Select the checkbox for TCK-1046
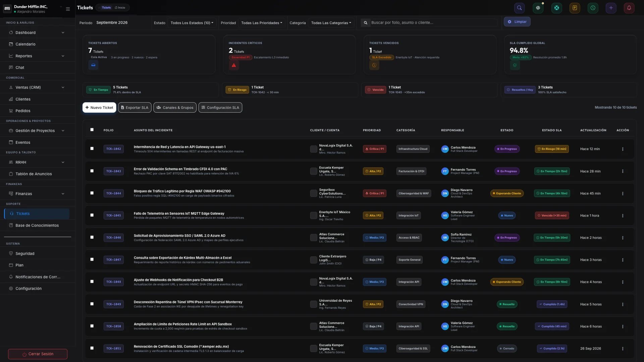Screen dimensions: 644x362 pyautogui.click(x=92, y=237)
